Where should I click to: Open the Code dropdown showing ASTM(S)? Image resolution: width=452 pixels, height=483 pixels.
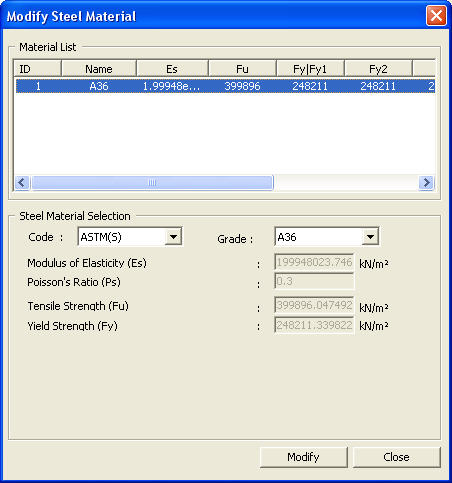click(x=130, y=237)
